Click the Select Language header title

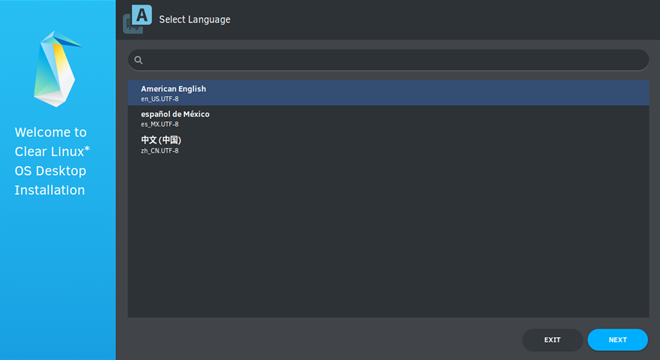tap(194, 19)
